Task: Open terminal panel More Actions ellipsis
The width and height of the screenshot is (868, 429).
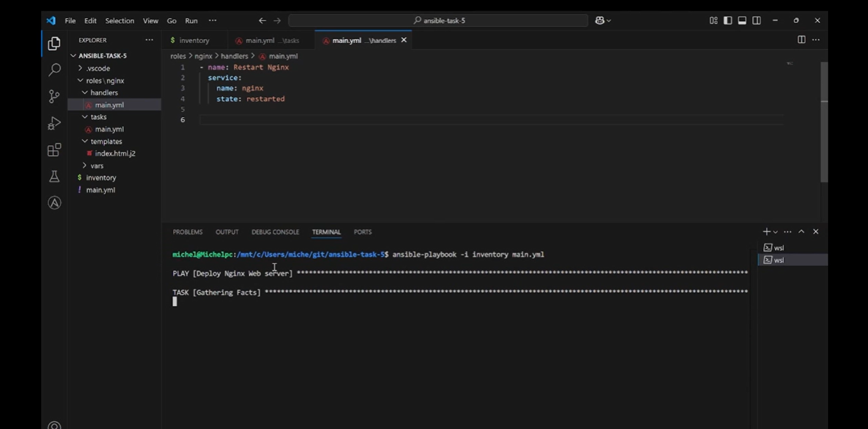Action: 788,232
